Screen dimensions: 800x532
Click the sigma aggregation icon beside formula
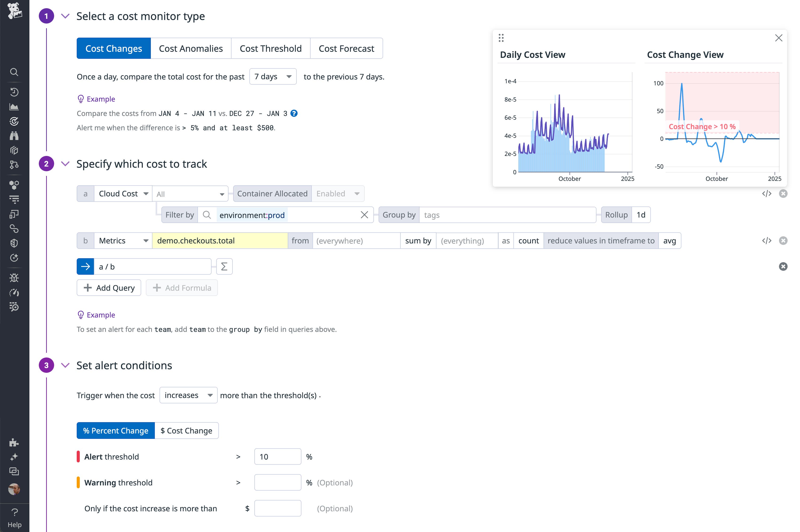(224, 267)
